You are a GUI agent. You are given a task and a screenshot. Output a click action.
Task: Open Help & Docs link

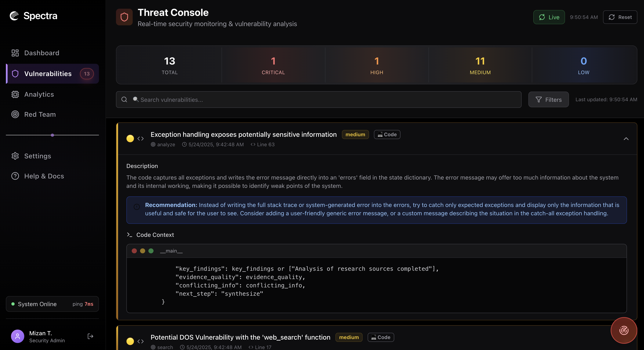[44, 176]
